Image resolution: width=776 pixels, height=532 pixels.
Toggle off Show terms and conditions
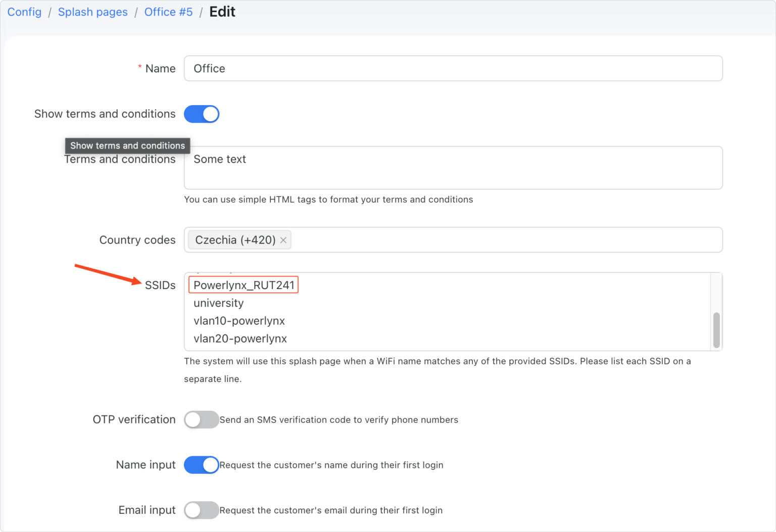click(x=202, y=114)
